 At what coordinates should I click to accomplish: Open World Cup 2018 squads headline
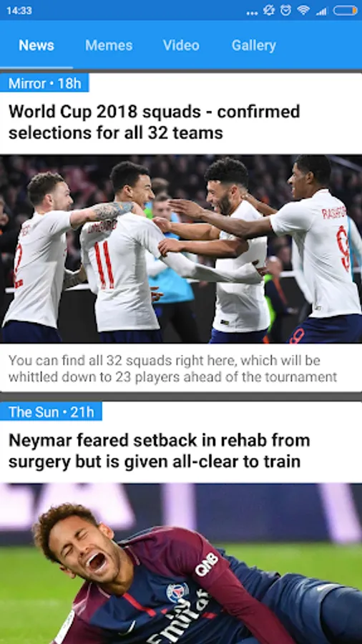[x=155, y=122]
